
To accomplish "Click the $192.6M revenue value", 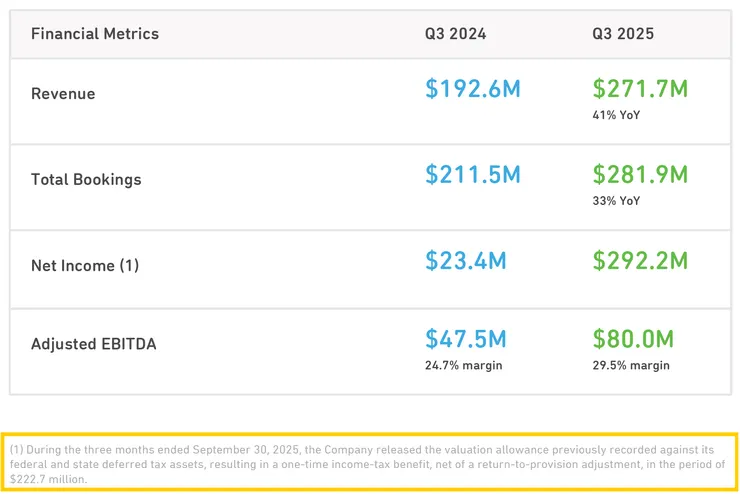I will [x=473, y=88].
